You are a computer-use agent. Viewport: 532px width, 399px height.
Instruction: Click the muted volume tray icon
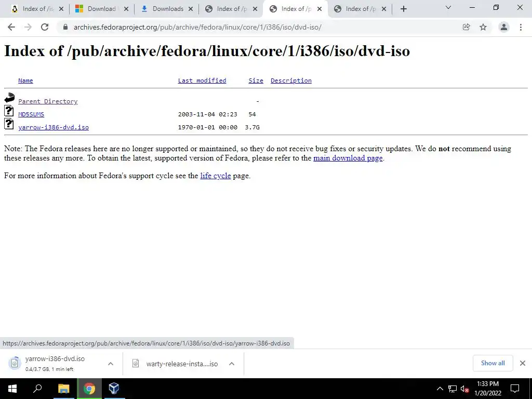click(465, 389)
